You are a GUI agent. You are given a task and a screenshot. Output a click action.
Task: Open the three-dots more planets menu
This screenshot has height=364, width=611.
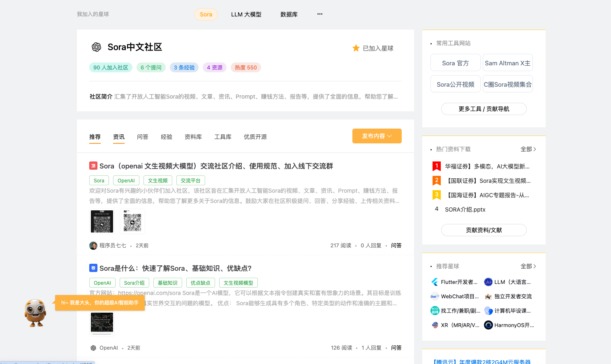pyautogui.click(x=320, y=14)
